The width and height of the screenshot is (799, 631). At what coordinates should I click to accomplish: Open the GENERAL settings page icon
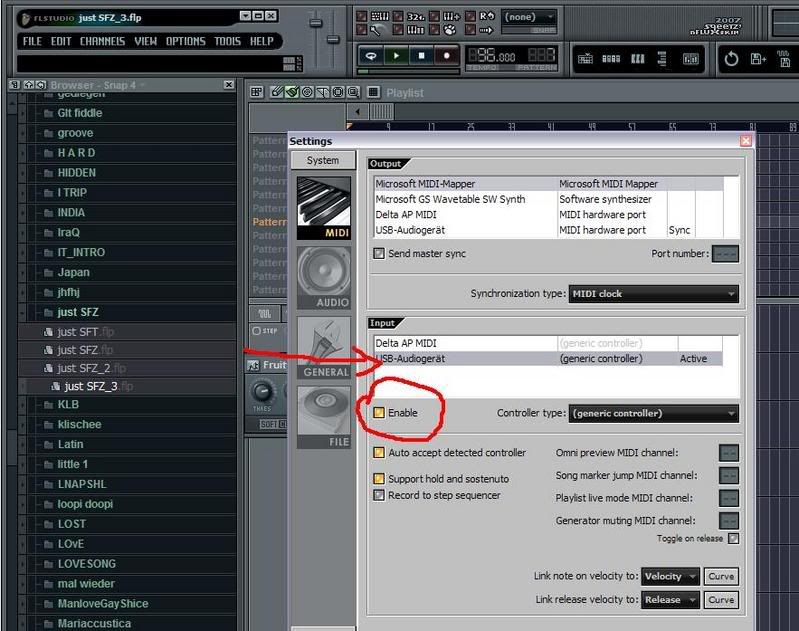(x=324, y=346)
